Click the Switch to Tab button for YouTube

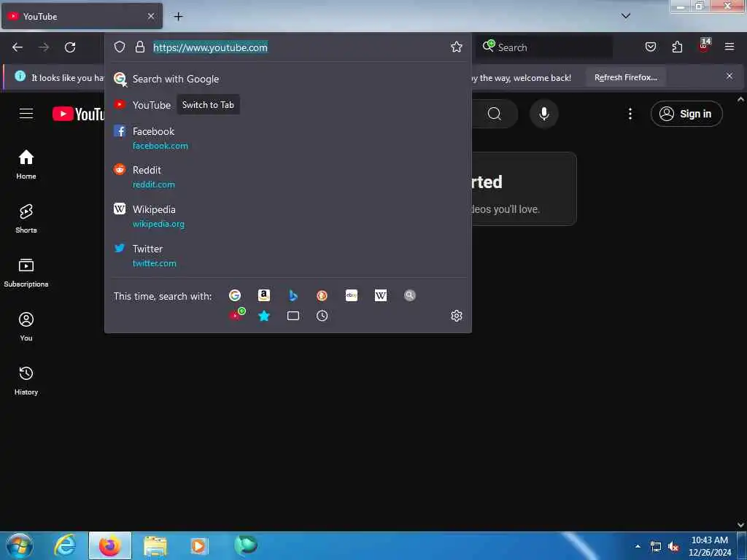click(x=208, y=105)
